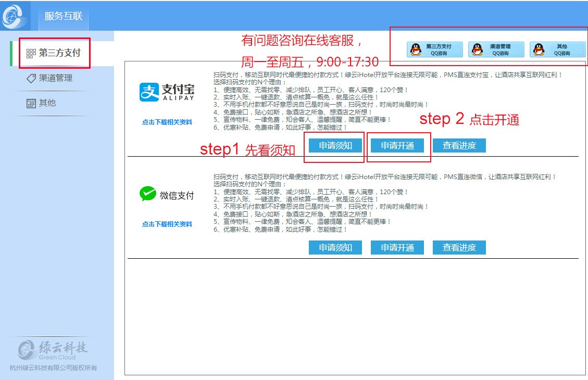Click WeChat reason 6 '优惠补贴、免费申请'
Screen dimensions: 588x380
point(281,230)
